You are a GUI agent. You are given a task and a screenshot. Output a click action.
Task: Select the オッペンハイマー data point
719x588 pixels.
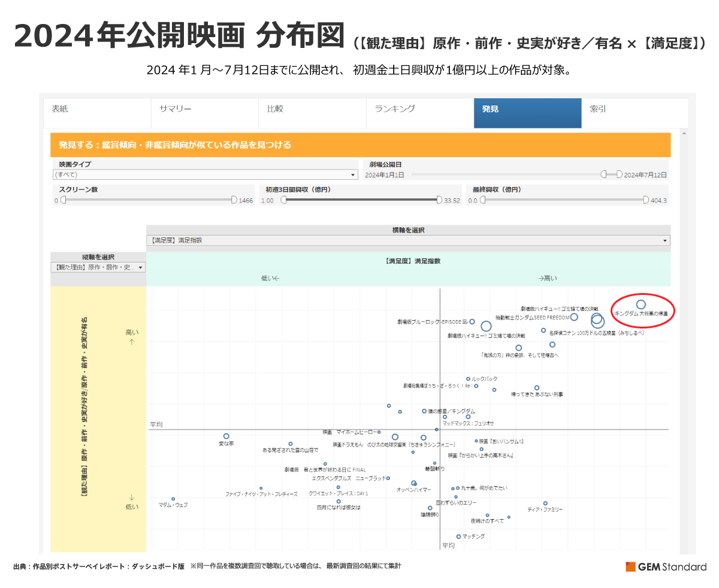(413, 483)
